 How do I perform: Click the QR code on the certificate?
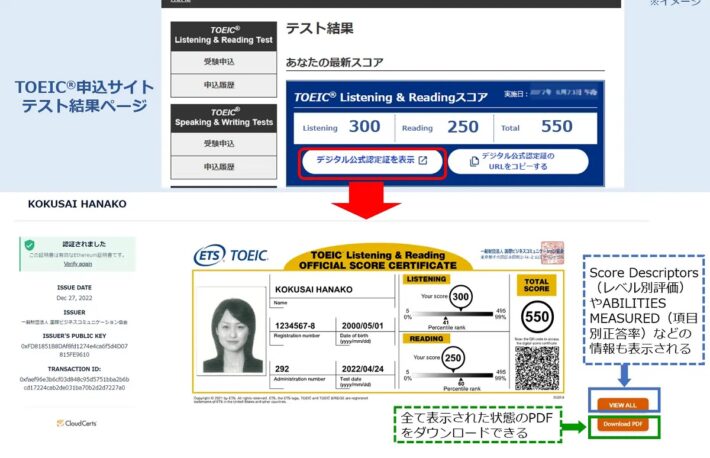click(x=537, y=368)
